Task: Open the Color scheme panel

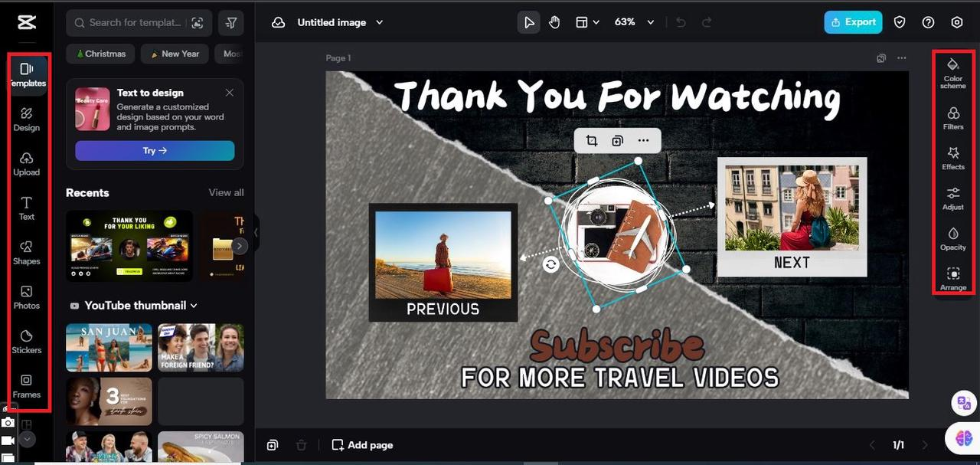Action: coord(953,72)
